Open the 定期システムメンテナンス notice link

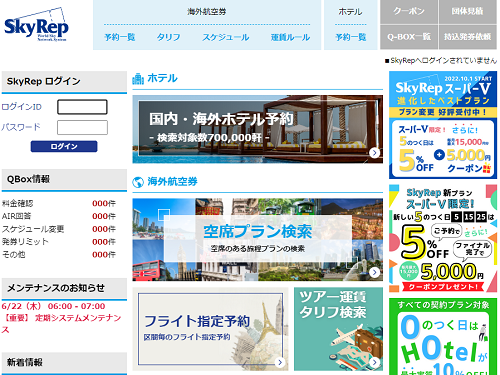point(61,324)
